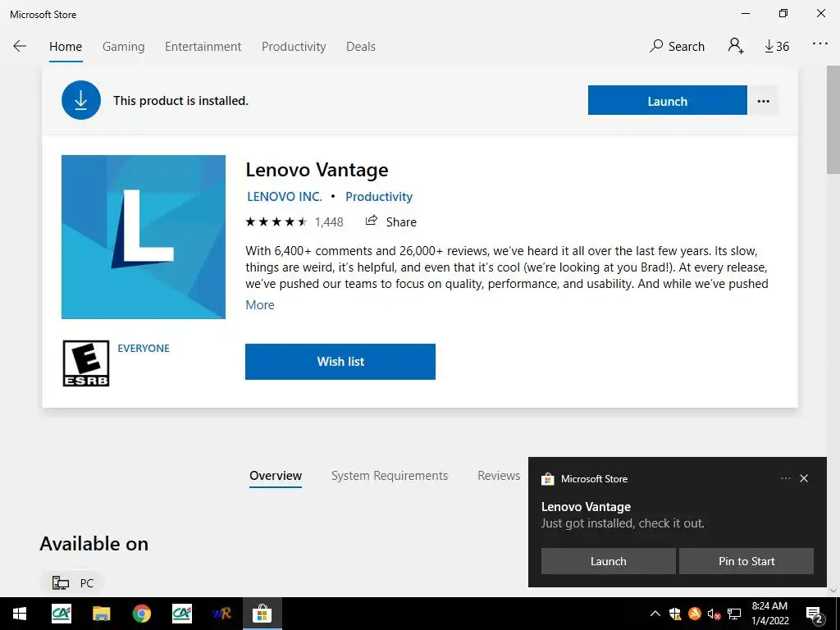Click the blue Launch button
840x630 pixels.
coord(667,101)
